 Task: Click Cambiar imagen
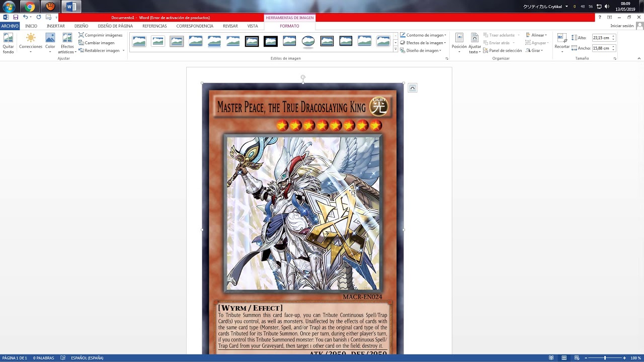point(96,43)
